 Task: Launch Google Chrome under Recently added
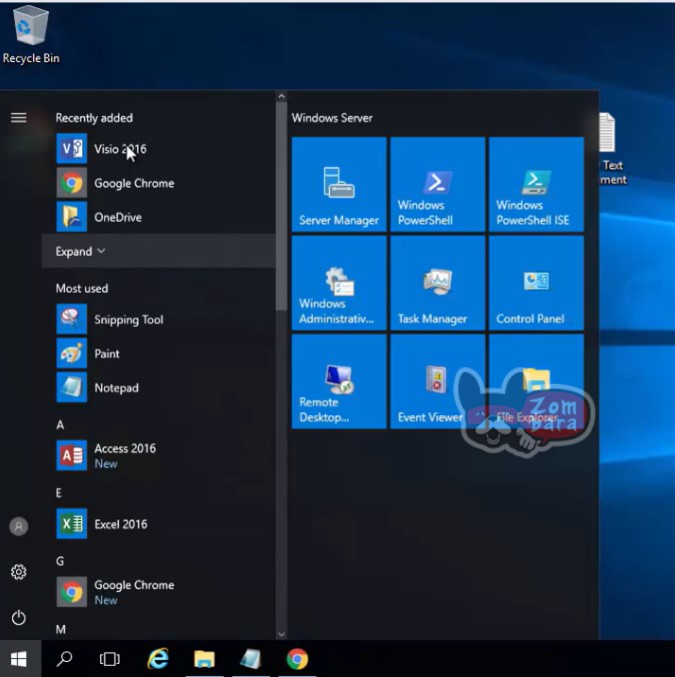tap(158, 183)
